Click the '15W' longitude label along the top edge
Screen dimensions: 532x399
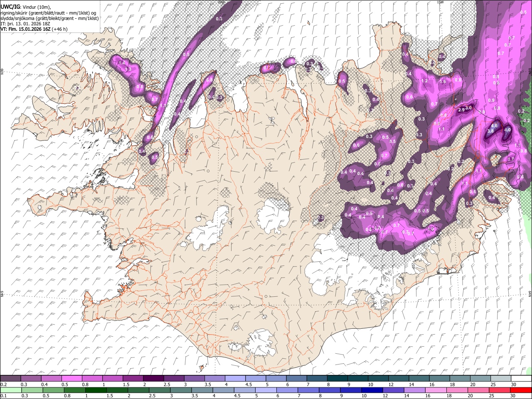[x=441, y=2]
